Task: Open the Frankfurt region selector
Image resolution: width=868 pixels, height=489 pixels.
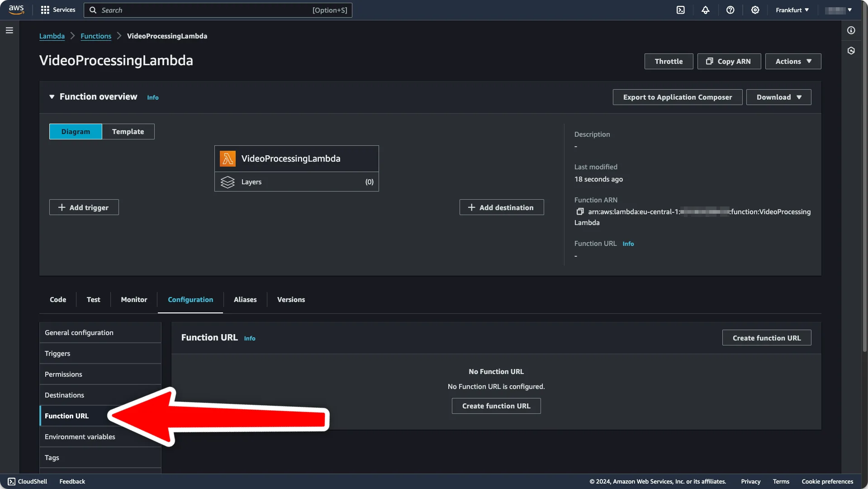Action: pyautogui.click(x=792, y=10)
